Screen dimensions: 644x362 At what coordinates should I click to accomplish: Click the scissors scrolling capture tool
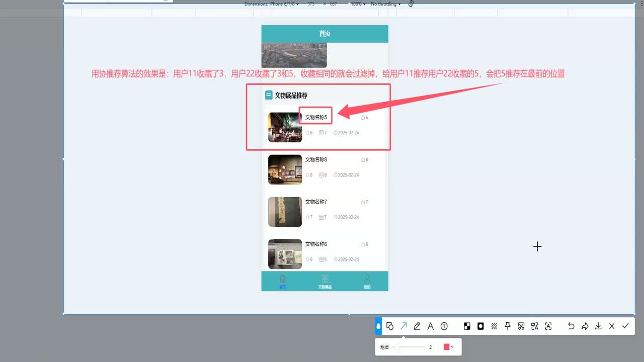[521, 326]
